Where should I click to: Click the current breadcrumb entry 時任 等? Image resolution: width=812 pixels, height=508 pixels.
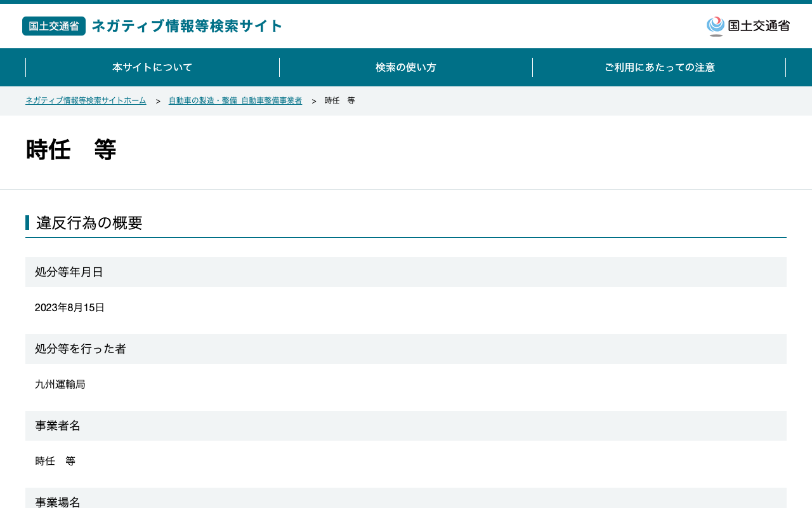tap(340, 101)
